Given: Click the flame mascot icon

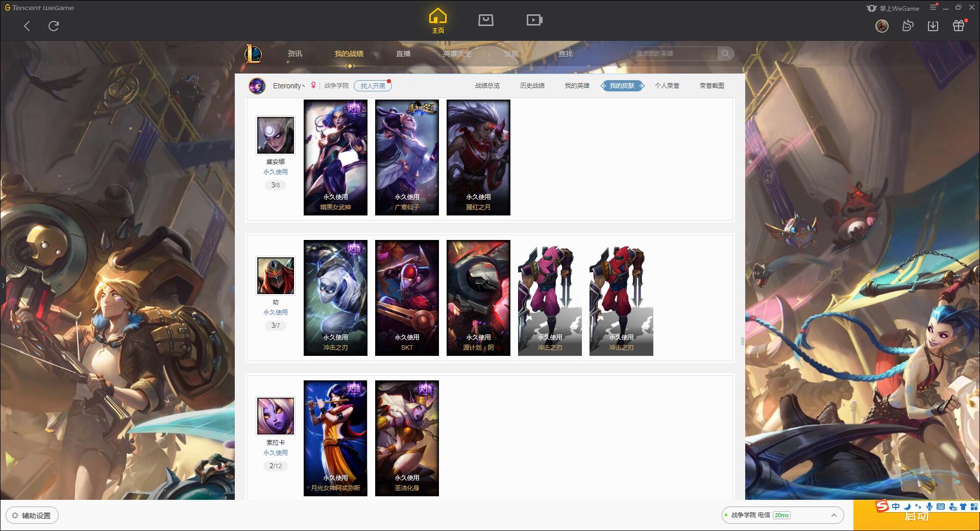Looking at the screenshot, I should click(908, 26).
